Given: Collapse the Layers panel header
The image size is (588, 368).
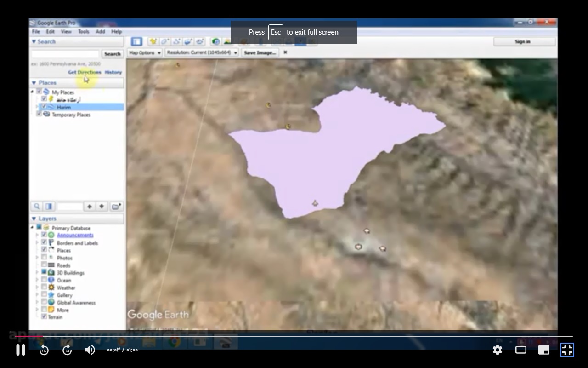Looking at the screenshot, I should pos(34,218).
